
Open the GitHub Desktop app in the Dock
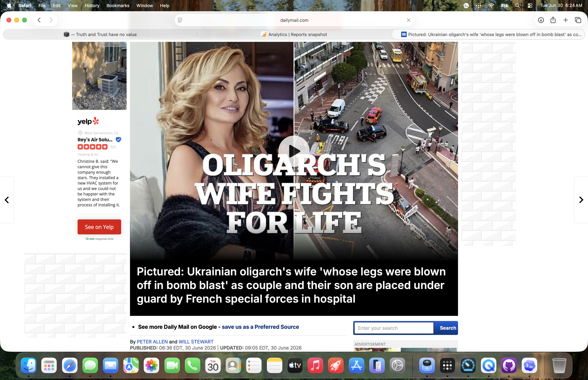(509, 365)
